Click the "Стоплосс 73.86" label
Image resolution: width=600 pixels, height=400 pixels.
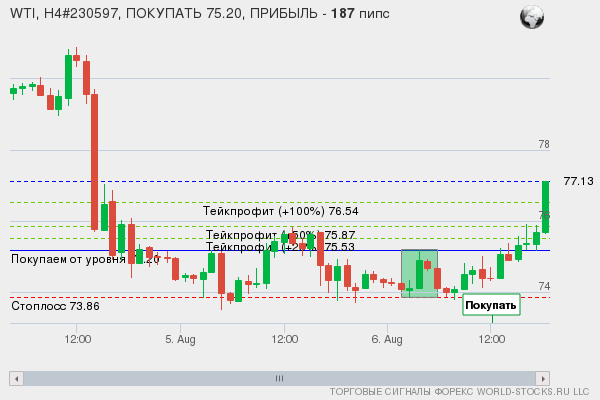[55, 306]
